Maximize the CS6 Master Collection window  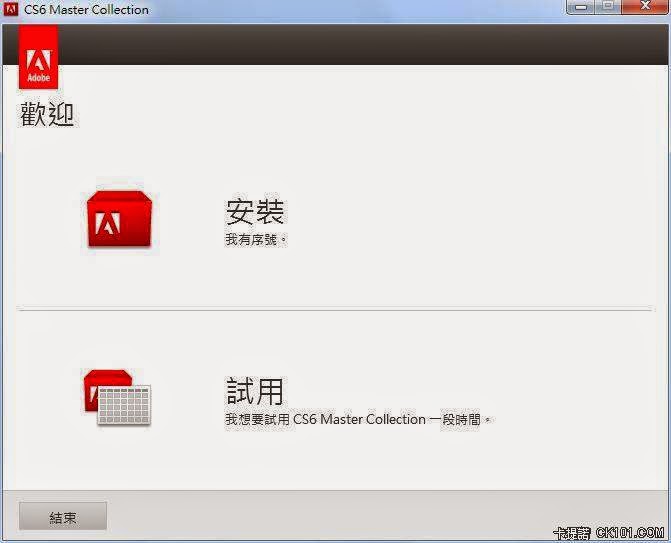click(x=608, y=7)
